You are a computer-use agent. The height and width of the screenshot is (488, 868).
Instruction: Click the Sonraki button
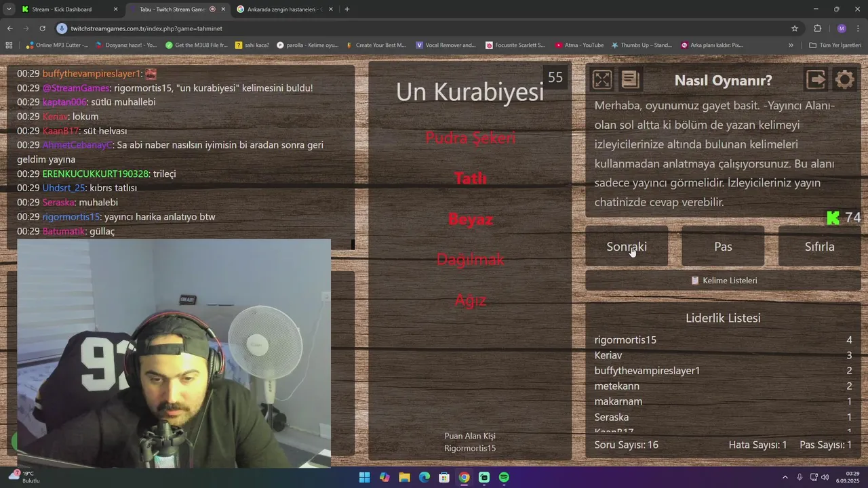pyautogui.click(x=627, y=246)
